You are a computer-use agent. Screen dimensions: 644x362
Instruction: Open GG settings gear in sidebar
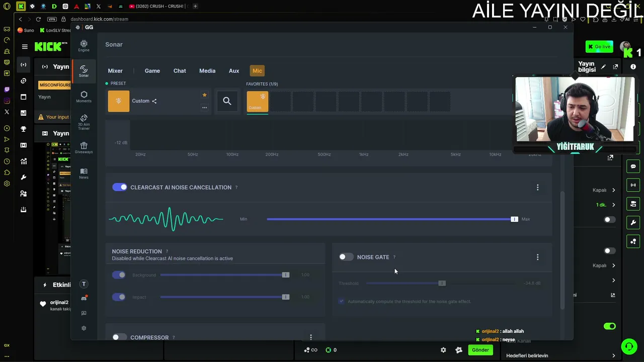click(84, 328)
